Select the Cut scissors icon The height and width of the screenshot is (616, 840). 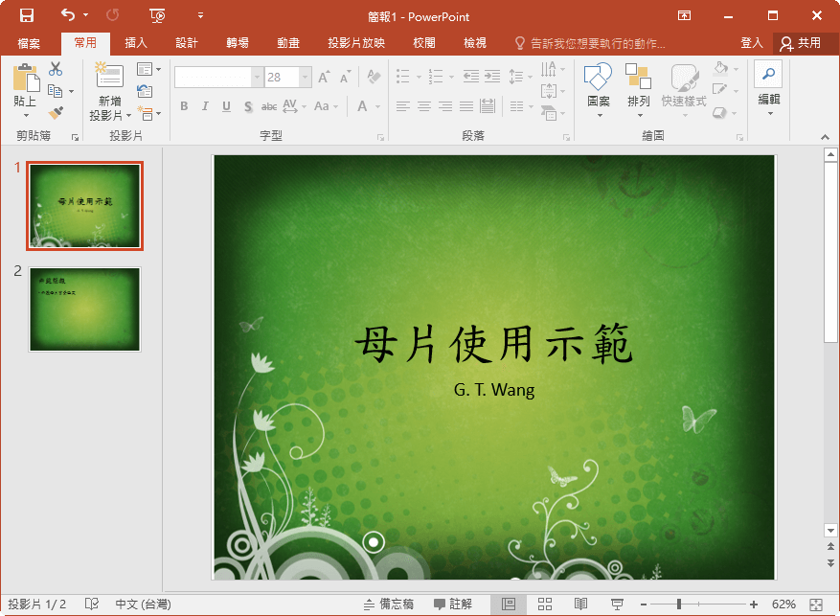pos(56,69)
